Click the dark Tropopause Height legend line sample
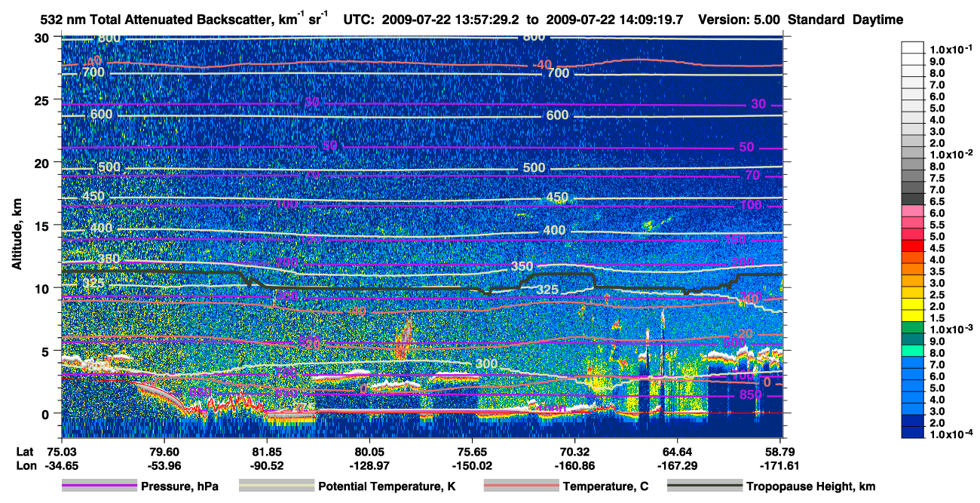This screenshot has width=980, height=503. point(705,486)
